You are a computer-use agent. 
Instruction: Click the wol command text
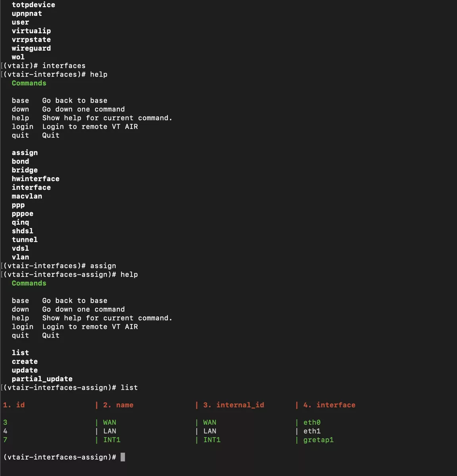[19, 57]
